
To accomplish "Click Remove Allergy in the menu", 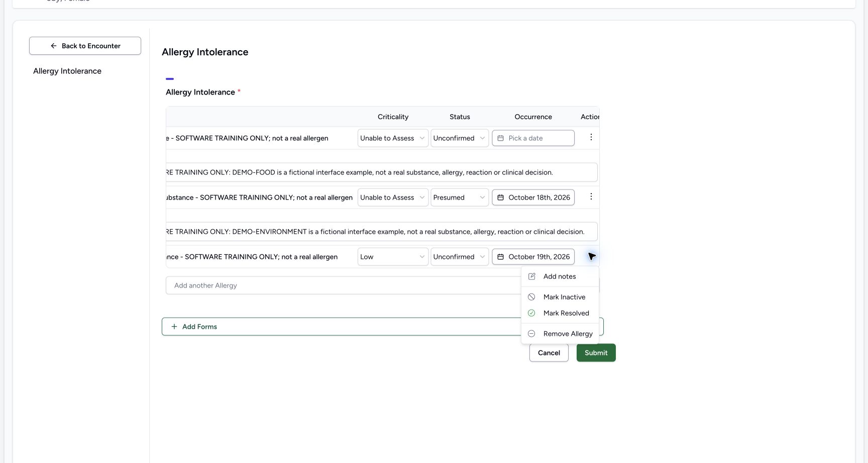I will (560, 334).
